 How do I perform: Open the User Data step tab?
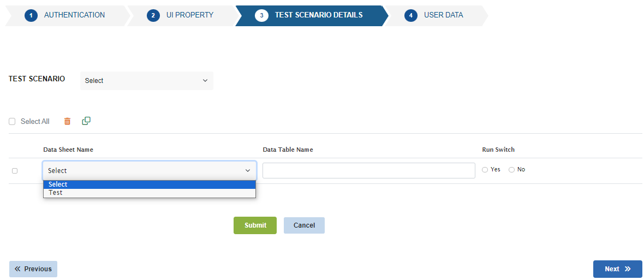coord(443,15)
